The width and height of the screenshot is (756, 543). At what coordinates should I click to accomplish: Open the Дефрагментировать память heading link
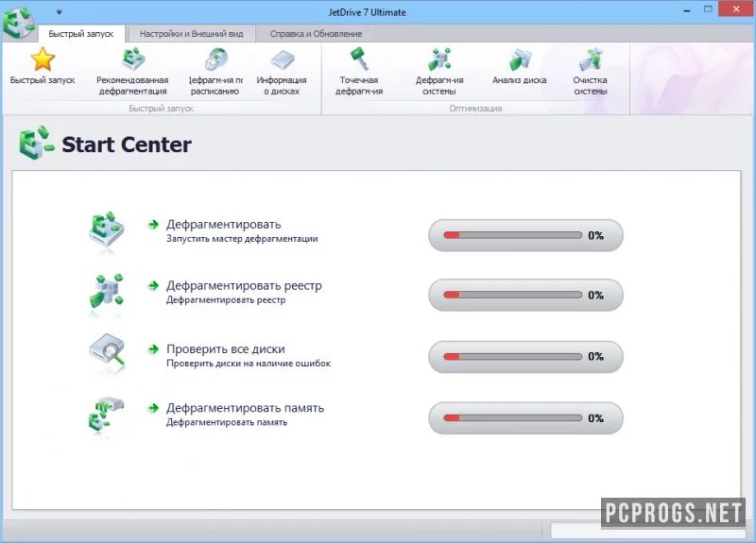[x=245, y=408]
